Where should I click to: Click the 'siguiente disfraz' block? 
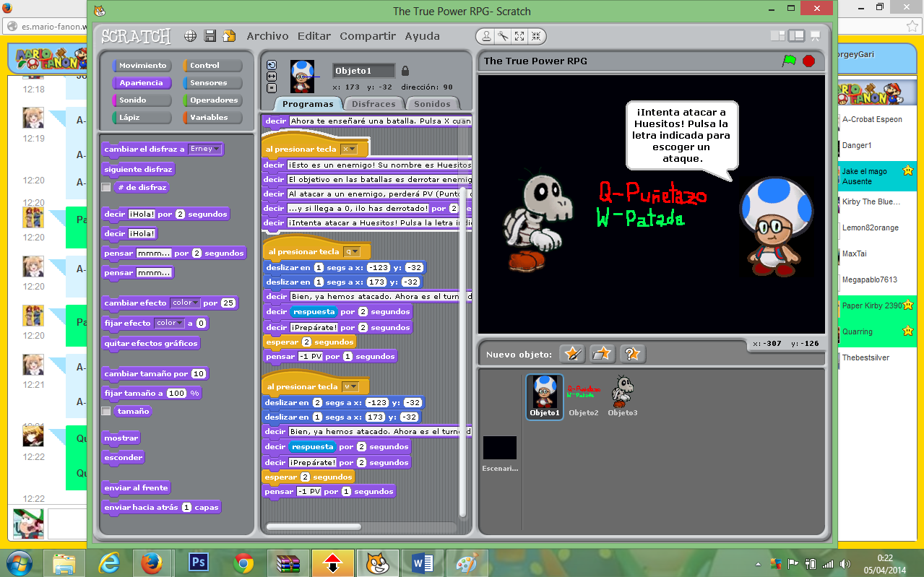pyautogui.click(x=139, y=170)
